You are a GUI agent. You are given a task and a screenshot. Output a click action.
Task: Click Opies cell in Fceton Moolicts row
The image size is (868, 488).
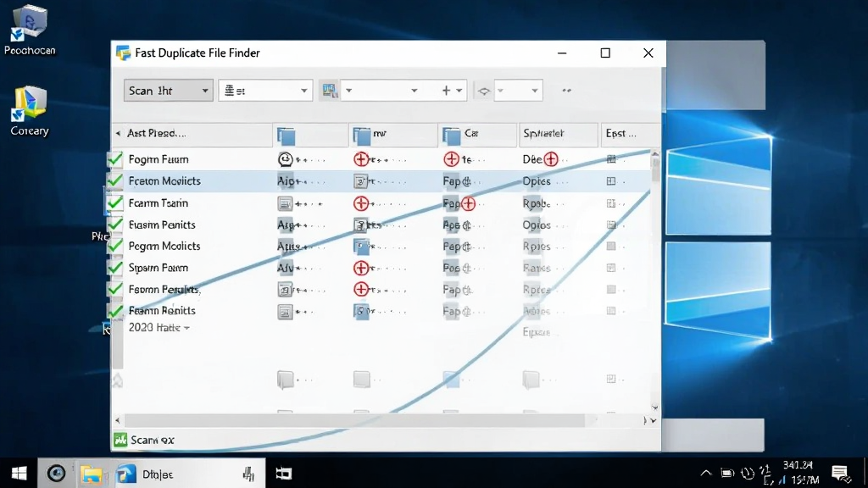click(537, 181)
